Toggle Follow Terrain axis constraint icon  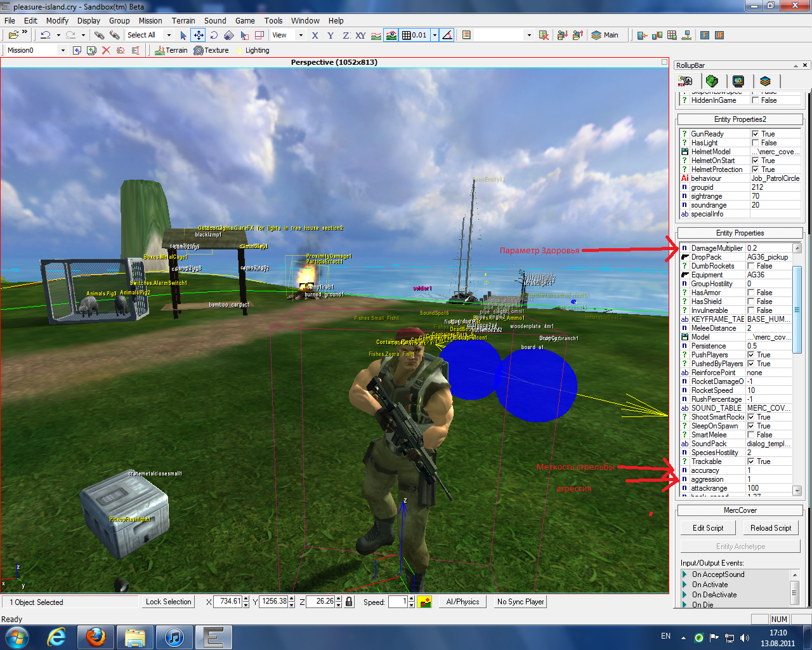click(376, 36)
